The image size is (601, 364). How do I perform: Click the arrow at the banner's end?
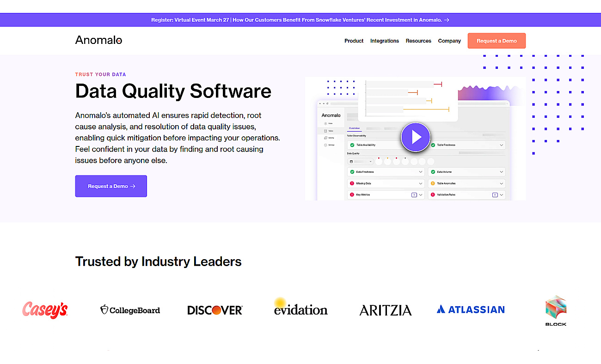pyautogui.click(x=447, y=20)
